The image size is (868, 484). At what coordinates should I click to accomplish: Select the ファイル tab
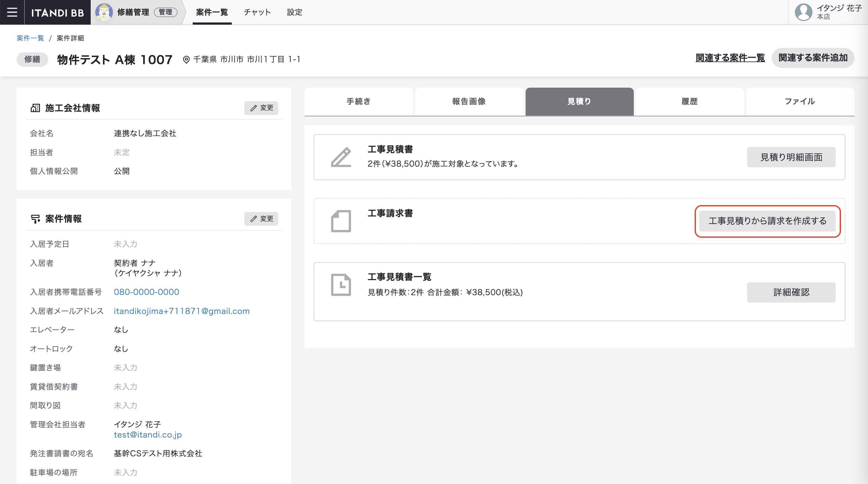click(x=799, y=101)
